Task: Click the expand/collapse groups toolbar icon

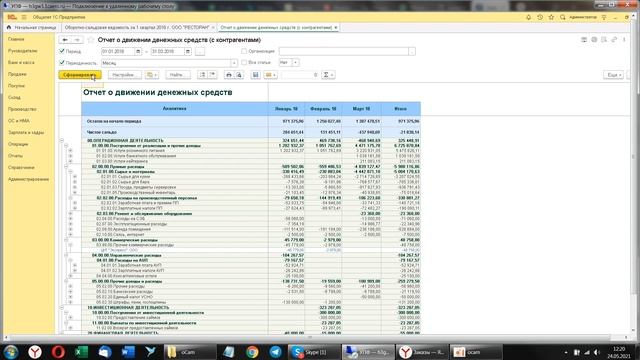Action: click(x=202, y=75)
